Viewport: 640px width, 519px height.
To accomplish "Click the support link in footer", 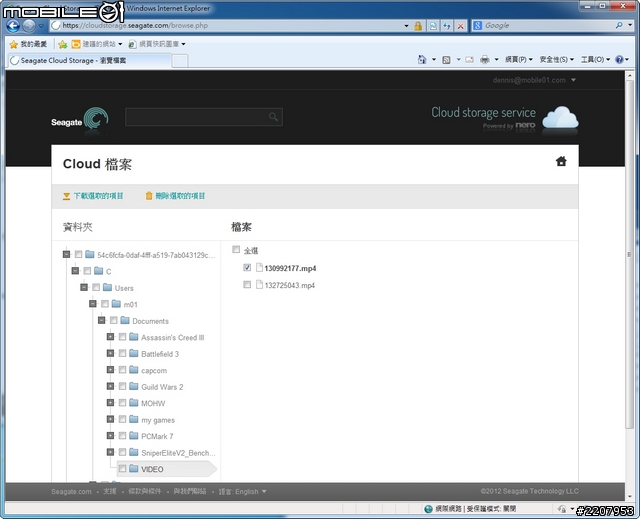I will click(x=110, y=491).
